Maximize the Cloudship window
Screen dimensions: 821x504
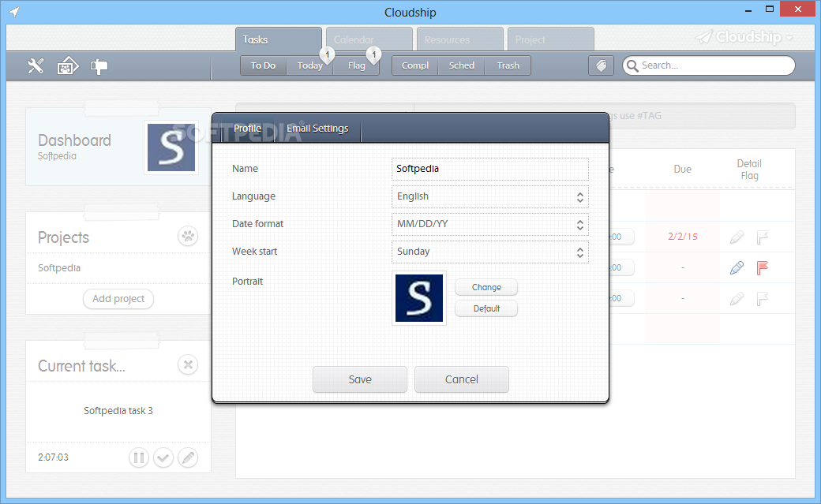[769, 9]
